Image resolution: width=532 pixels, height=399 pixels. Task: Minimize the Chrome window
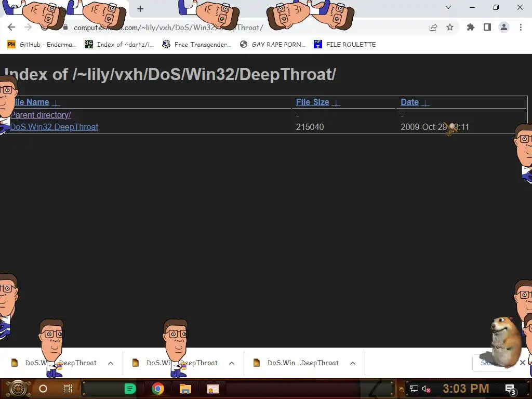pos(472,7)
